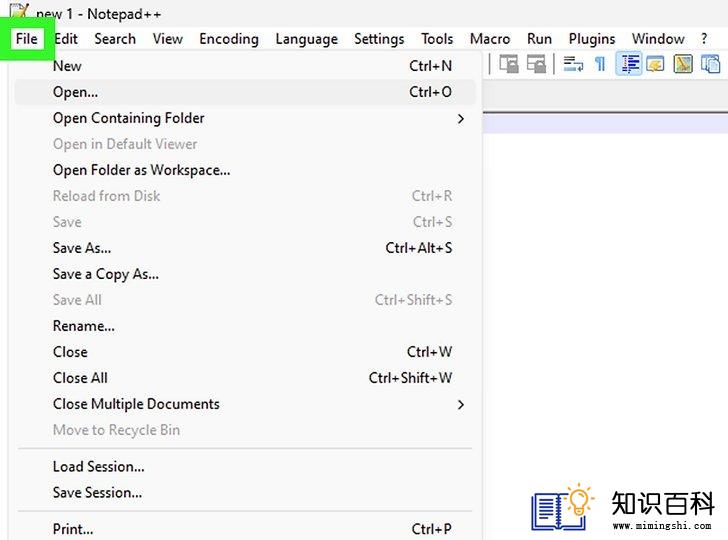Choose Save Session... entry

coord(245,492)
